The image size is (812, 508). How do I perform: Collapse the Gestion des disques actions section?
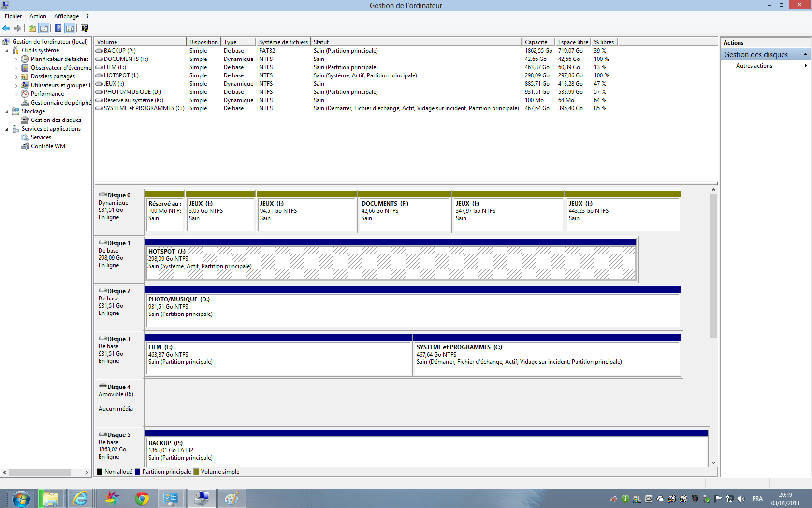pyautogui.click(x=805, y=54)
